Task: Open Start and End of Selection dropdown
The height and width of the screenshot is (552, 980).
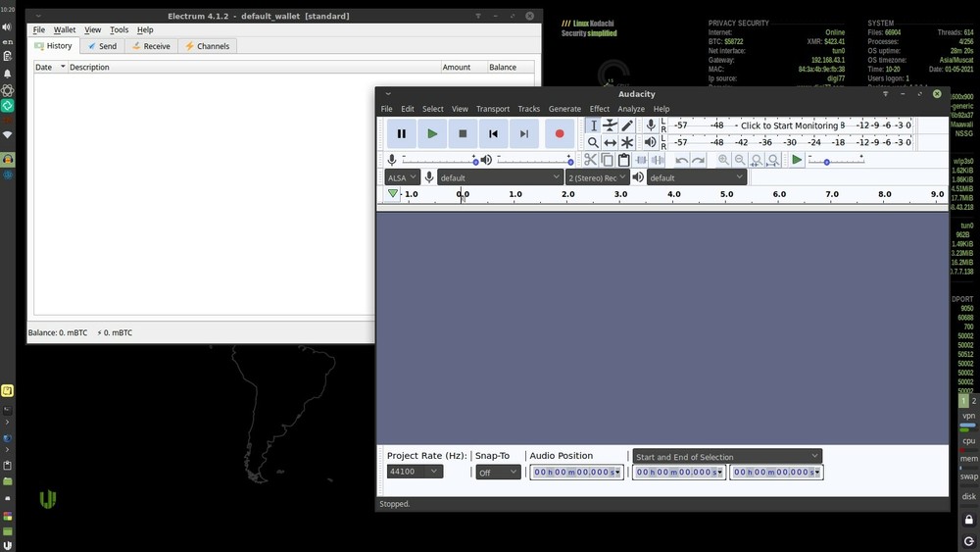Action: 727,456
